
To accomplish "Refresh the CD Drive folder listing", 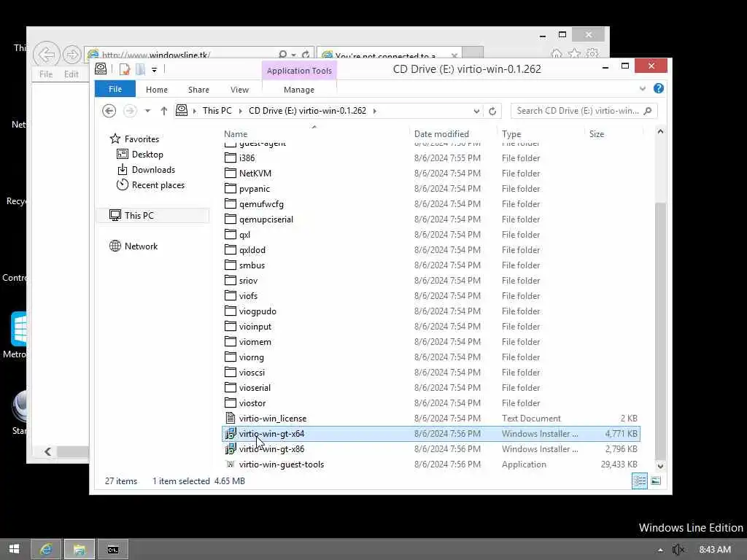I will pos(492,111).
